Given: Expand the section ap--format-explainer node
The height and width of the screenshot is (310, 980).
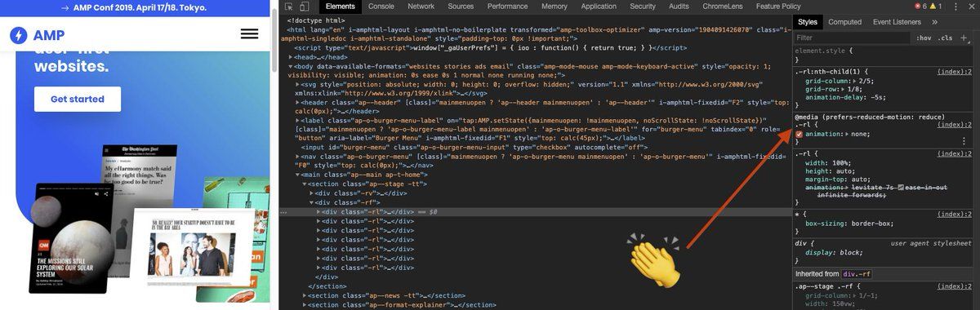Looking at the screenshot, I should pyautogui.click(x=304, y=305).
